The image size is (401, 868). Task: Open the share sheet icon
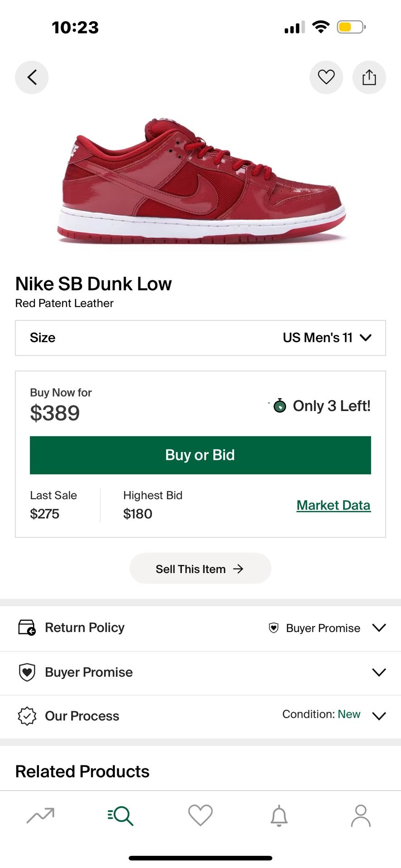pyautogui.click(x=369, y=77)
